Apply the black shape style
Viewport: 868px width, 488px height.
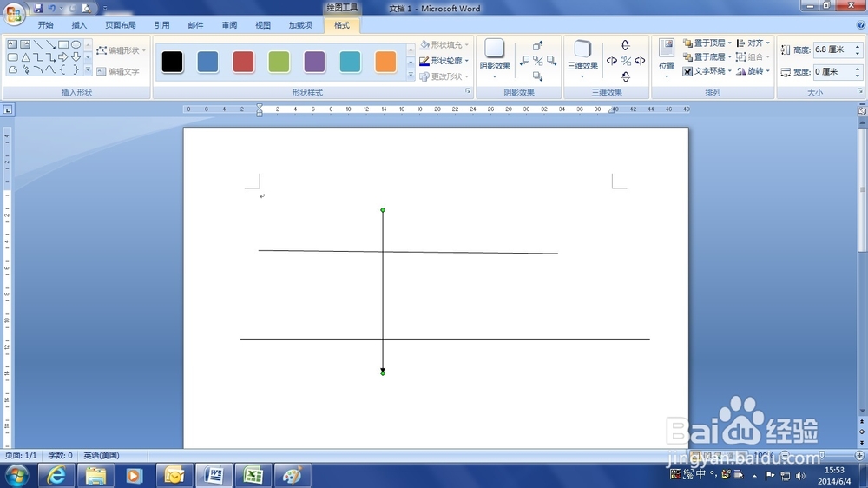click(172, 62)
